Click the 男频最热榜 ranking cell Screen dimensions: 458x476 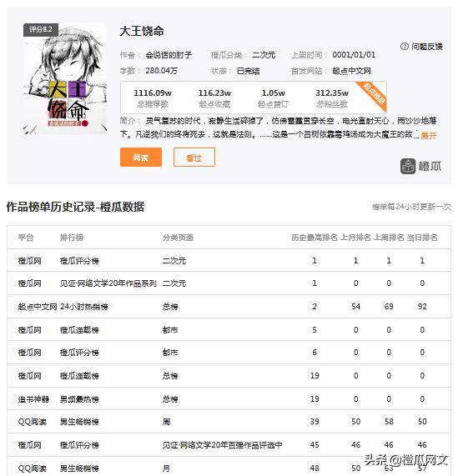(79, 399)
